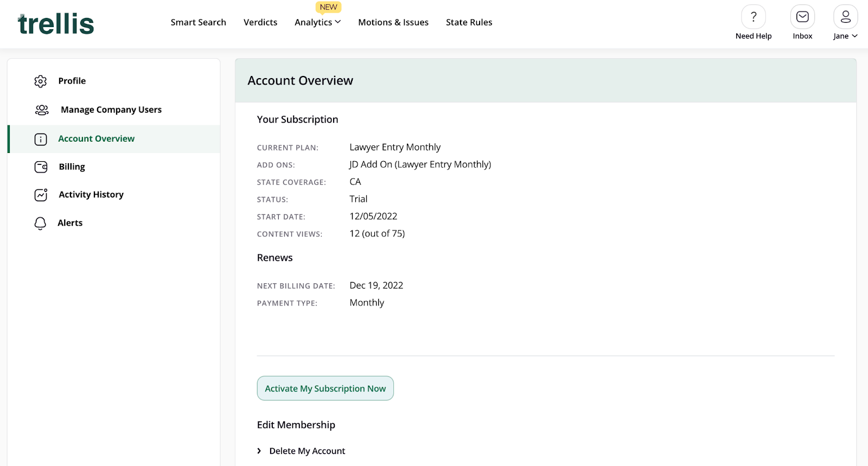
Task: Click the STATE COVERAGE label
Action: (291, 183)
